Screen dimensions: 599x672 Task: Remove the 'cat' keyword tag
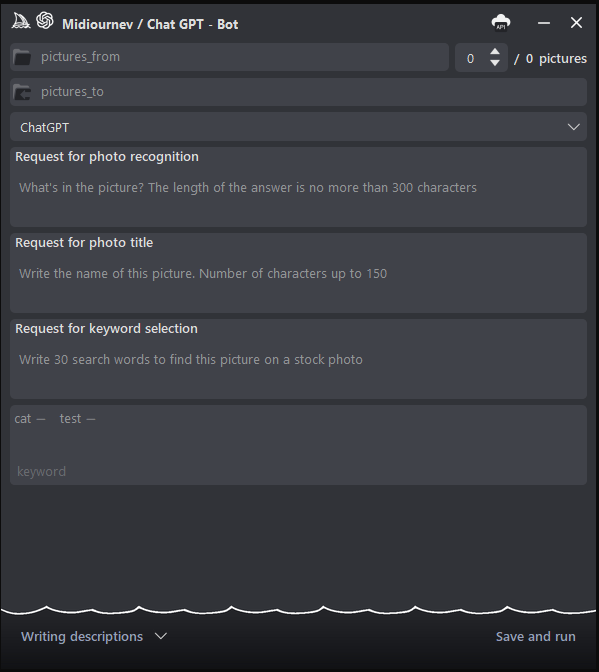(41, 419)
